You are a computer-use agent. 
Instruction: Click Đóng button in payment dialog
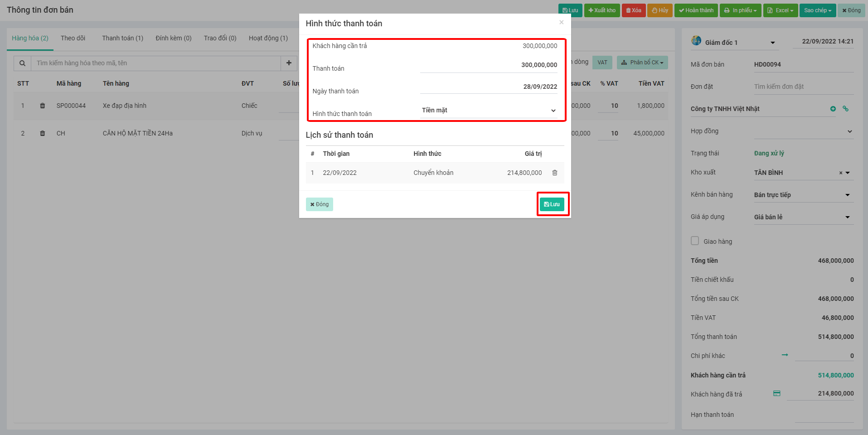319,204
